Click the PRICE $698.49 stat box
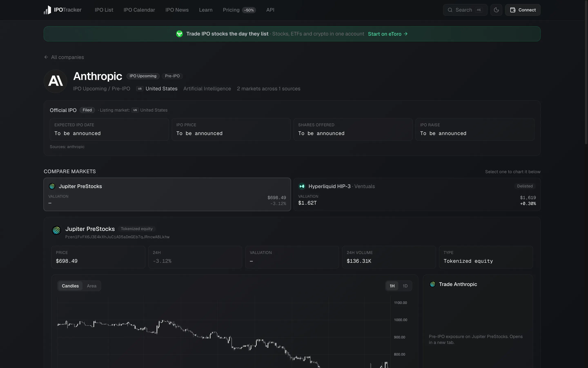588x368 pixels. pos(98,257)
